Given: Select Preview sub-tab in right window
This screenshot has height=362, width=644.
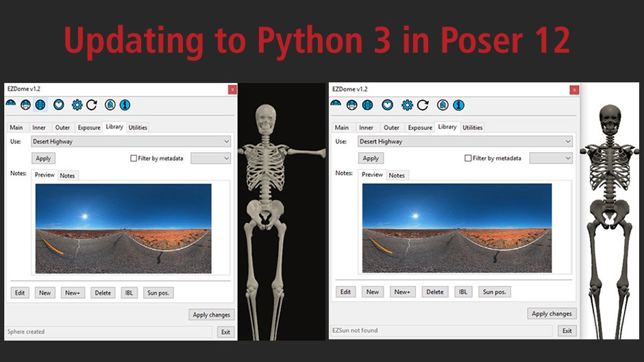Looking at the screenshot, I should [x=372, y=175].
